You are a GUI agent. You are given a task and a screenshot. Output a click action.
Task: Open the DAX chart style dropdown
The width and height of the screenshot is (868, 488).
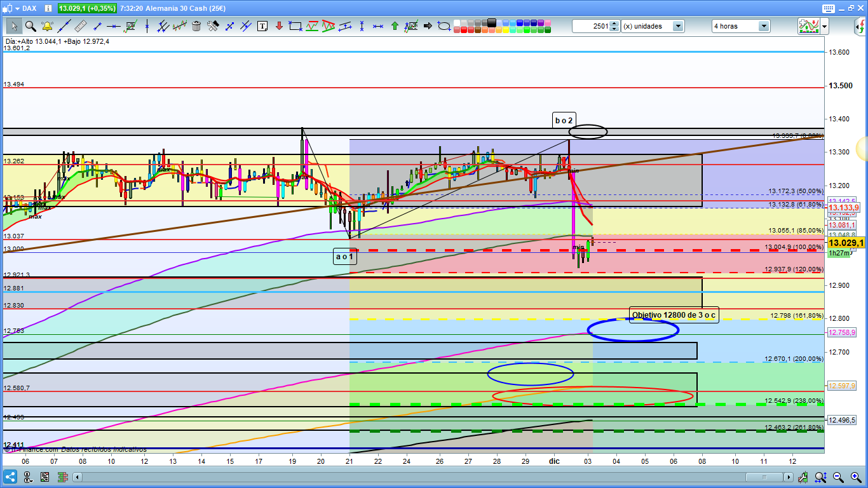[x=16, y=8]
